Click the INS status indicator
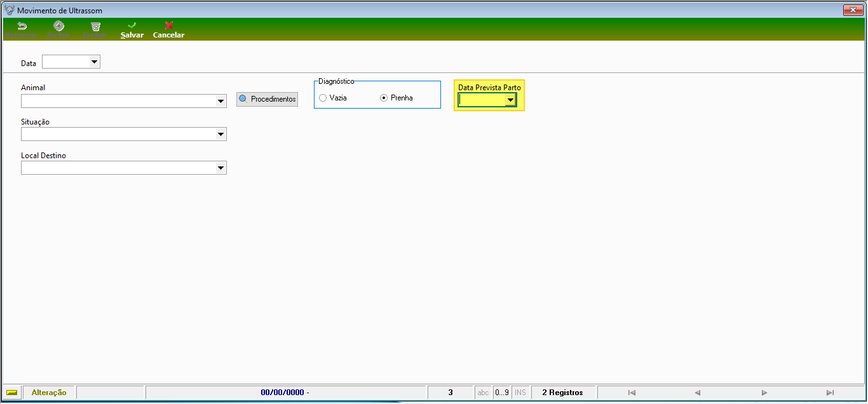The height and width of the screenshot is (404, 868). (520, 393)
